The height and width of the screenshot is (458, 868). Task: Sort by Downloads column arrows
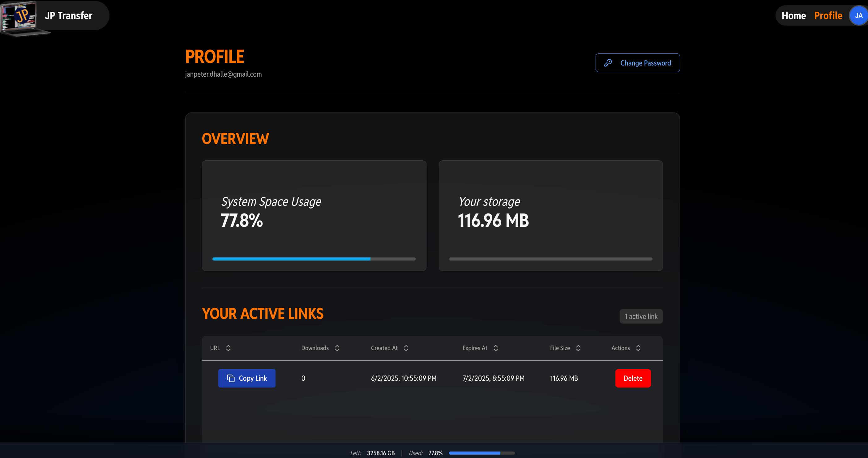pos(337,348)
